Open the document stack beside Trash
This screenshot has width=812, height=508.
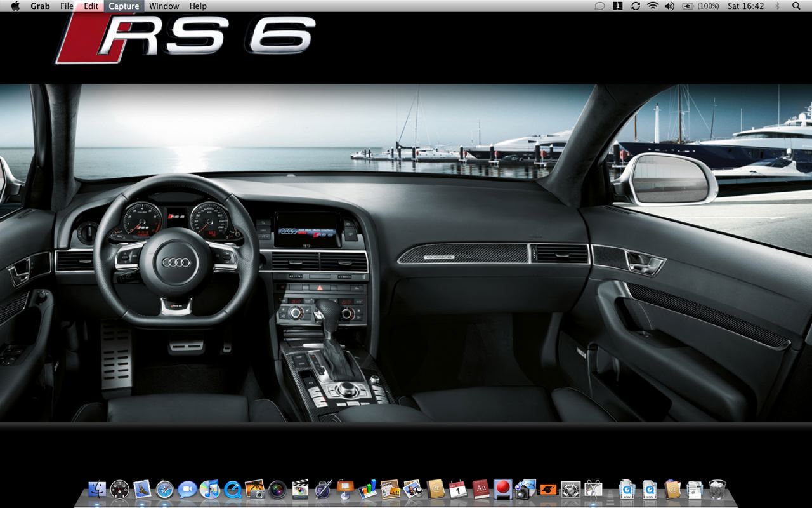point(695,489)
